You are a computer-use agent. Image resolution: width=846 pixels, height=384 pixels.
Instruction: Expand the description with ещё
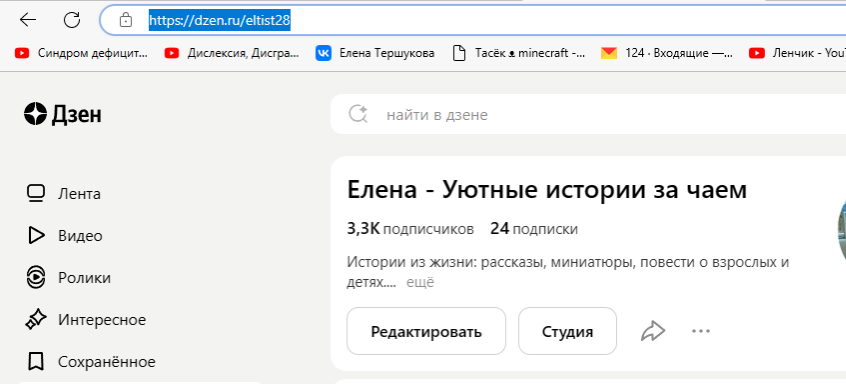[420, 282]
